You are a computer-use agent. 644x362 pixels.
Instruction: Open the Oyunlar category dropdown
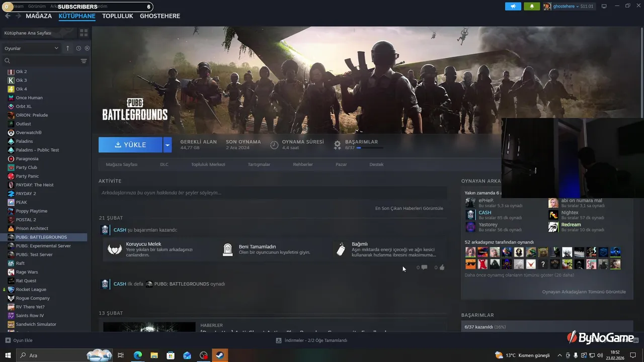tap(32, 48)
